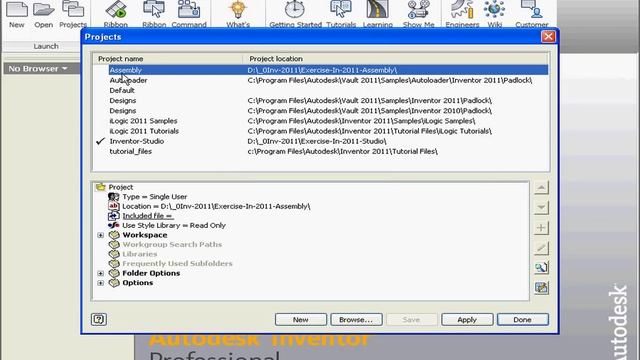
Task: Open the No Browser dropdown
Action: point(38,69)
